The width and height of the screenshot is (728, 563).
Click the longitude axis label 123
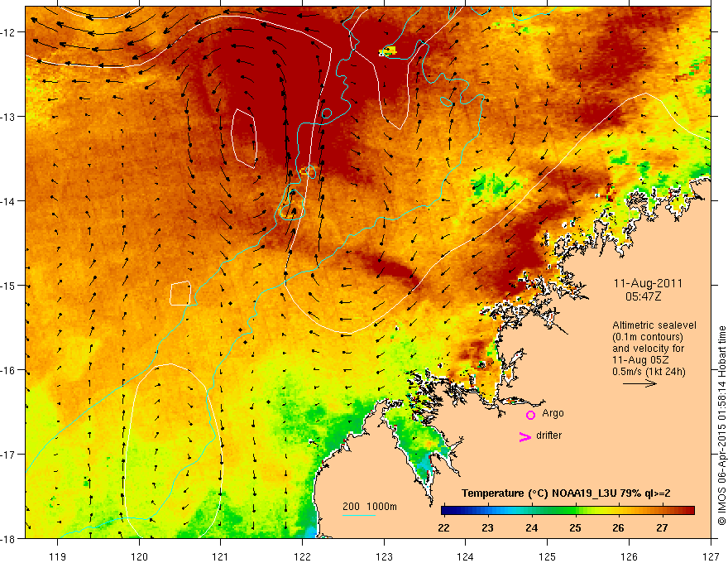384,556
